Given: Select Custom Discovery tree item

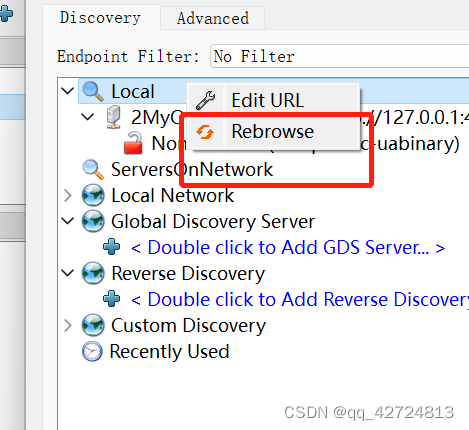Looking at the screenshot, I should [x=188, y=325].
